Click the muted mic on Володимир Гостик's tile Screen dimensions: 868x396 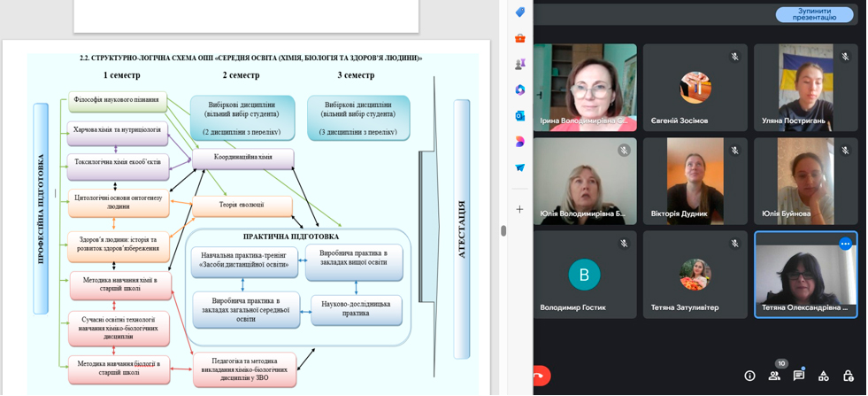(624, 244)
